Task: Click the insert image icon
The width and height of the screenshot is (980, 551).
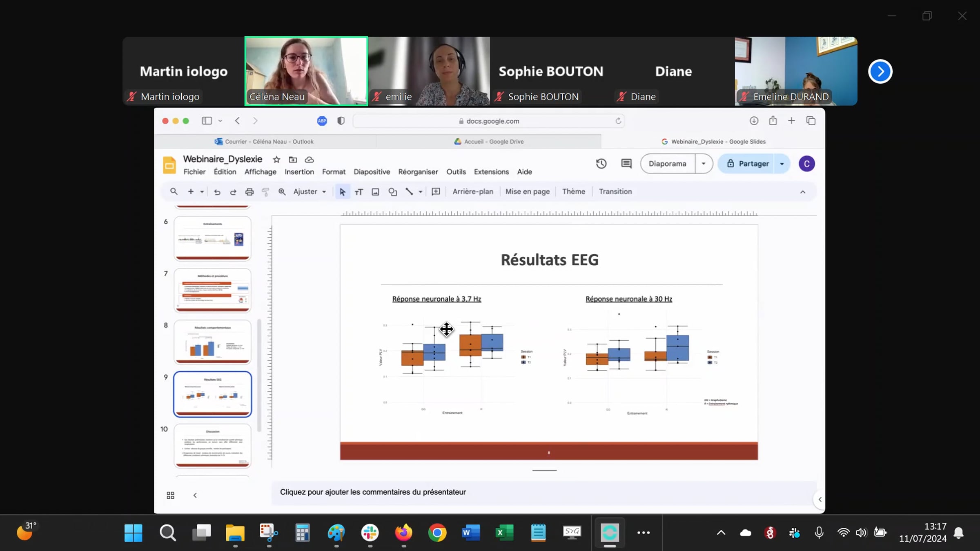Action: coord(375,192)
